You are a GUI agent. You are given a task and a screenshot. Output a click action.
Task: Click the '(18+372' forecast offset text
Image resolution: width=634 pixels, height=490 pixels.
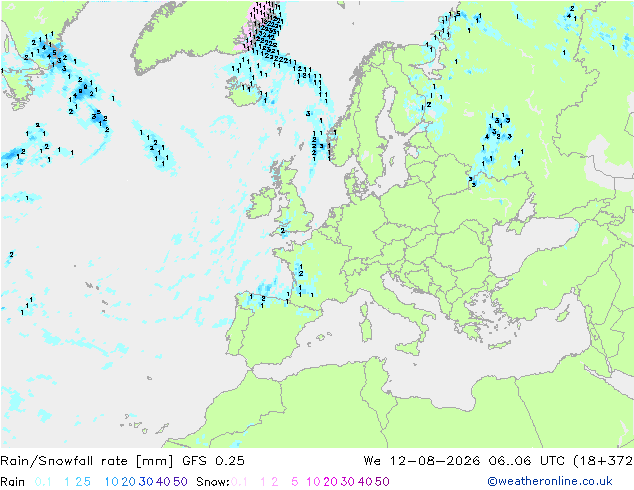[603, 461]
